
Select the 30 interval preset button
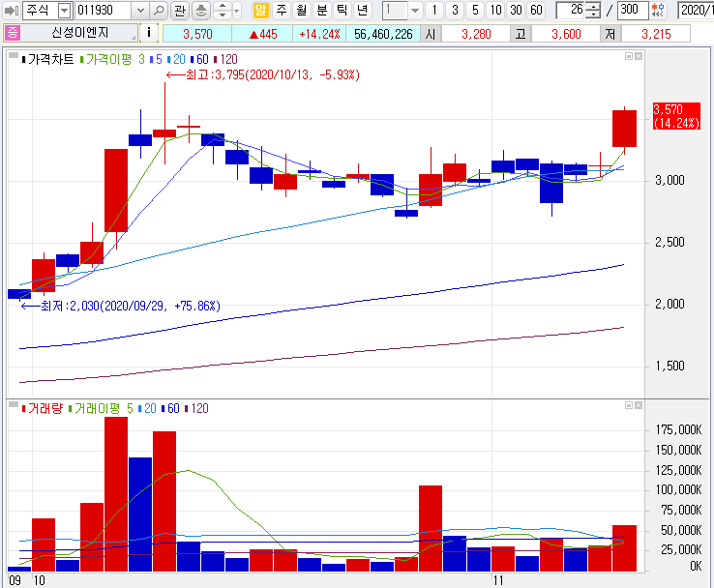click(516, 10)
